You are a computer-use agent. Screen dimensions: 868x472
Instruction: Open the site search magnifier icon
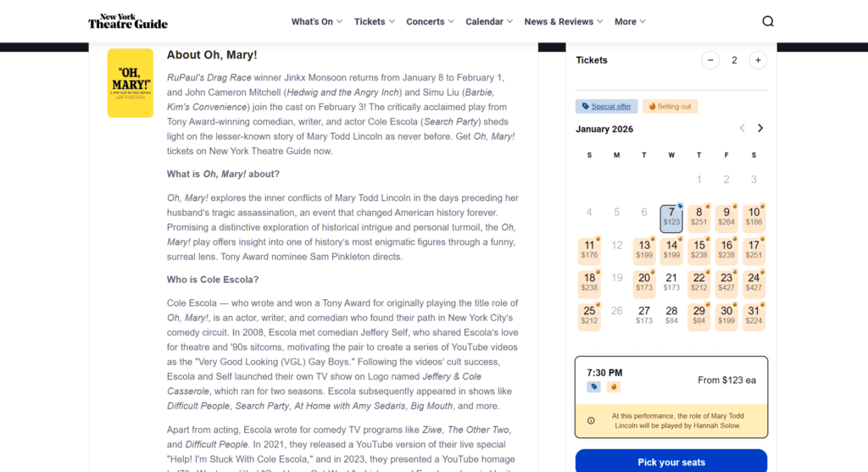tap(767, 21)
